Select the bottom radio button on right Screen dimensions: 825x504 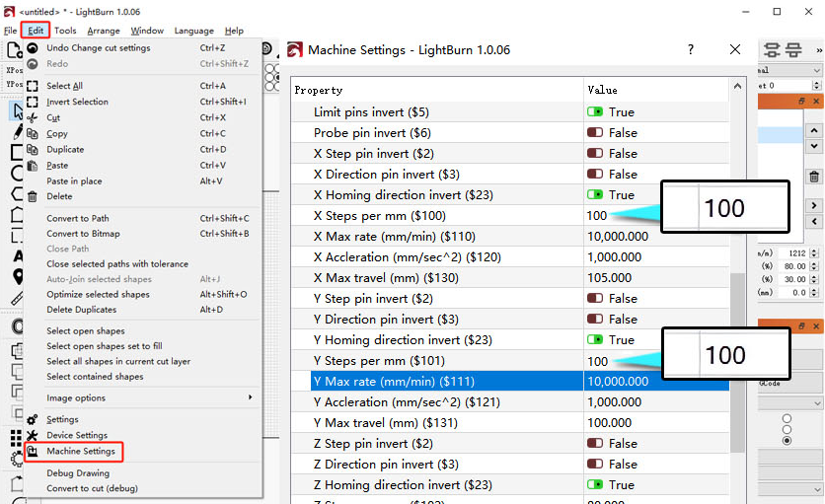click(x=787, y=441)
